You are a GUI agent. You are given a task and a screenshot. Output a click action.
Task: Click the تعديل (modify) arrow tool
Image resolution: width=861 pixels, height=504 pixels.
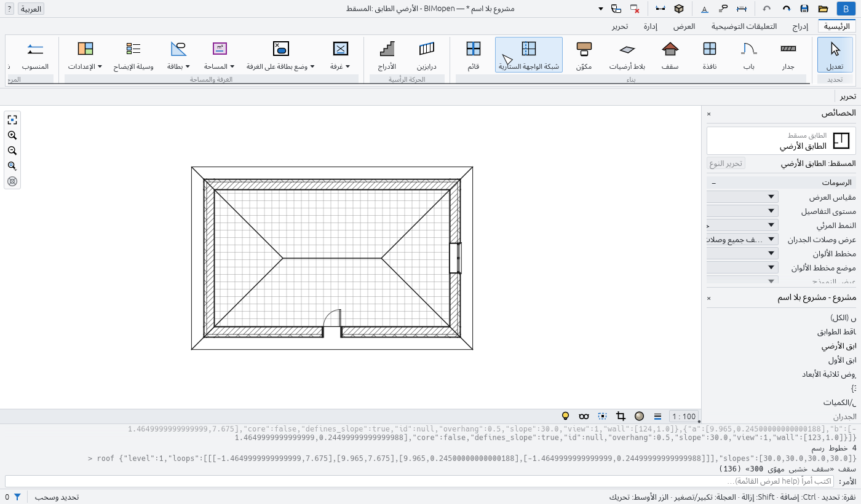point(835,55)
